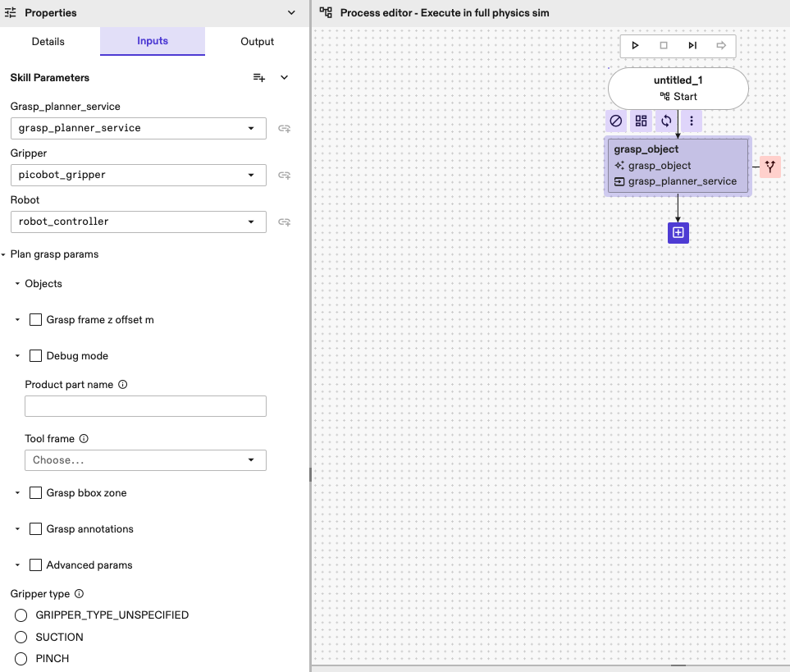Click the step-forward execution icon
Screen dimensions: 790x672
692,46
